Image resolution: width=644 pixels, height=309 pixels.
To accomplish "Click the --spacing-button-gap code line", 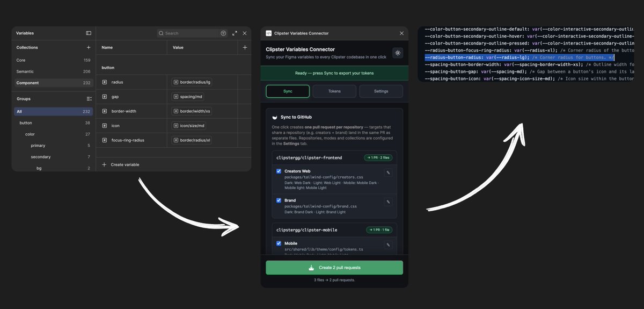I will click(529, 71).
